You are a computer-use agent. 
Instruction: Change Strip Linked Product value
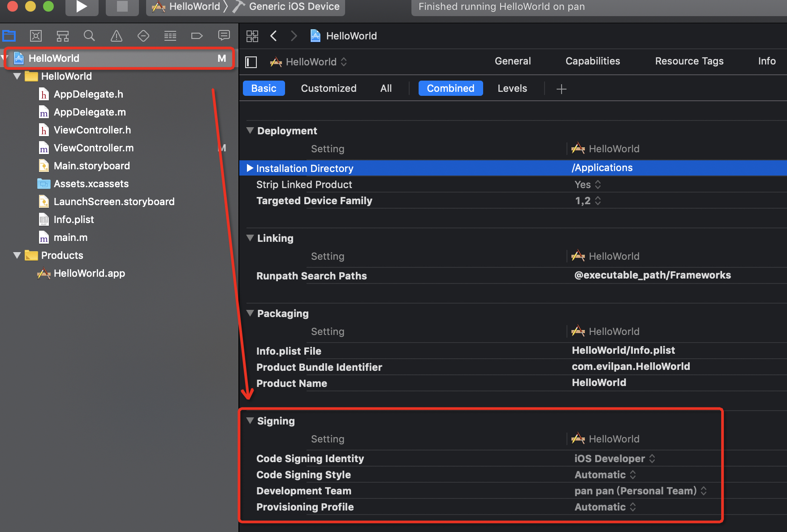pos(588,184)
